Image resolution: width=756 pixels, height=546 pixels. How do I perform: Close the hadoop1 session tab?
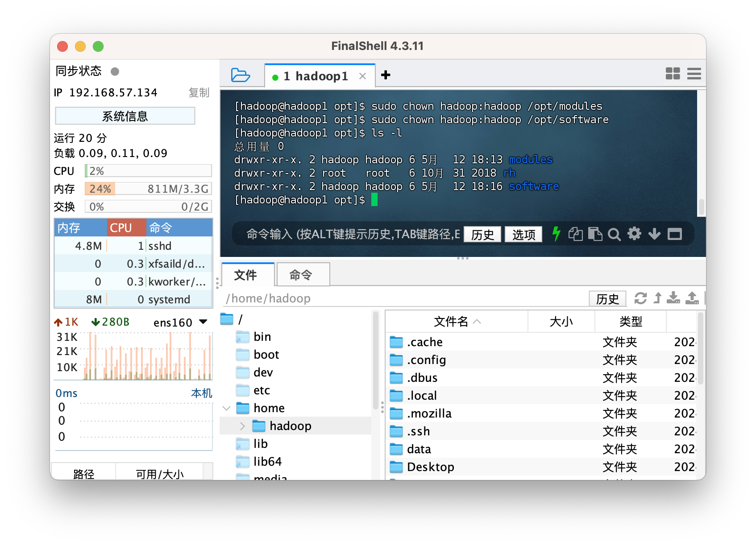[x=363, y=76]
